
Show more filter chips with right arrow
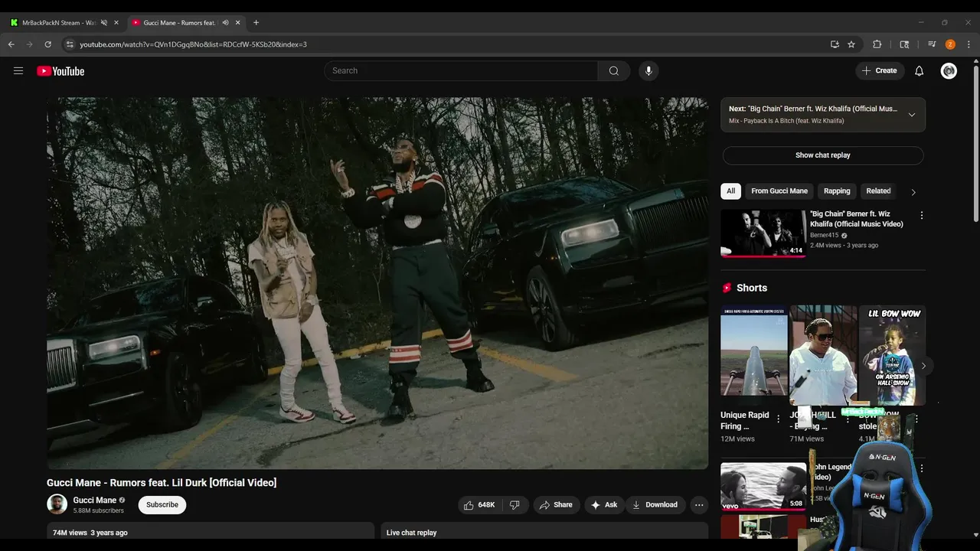[913, 192]
